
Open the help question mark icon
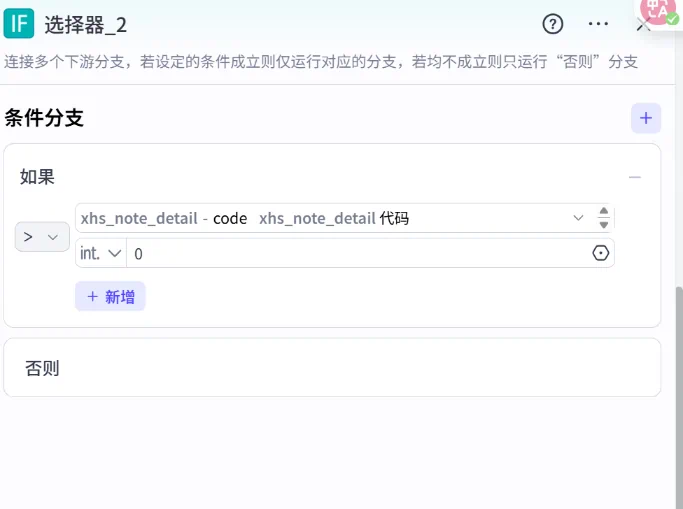click(x=553, y=24)
